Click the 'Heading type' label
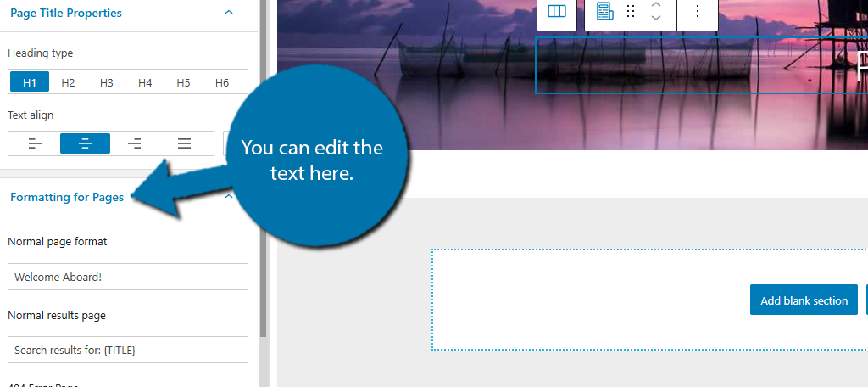 (x=41, y=53)
